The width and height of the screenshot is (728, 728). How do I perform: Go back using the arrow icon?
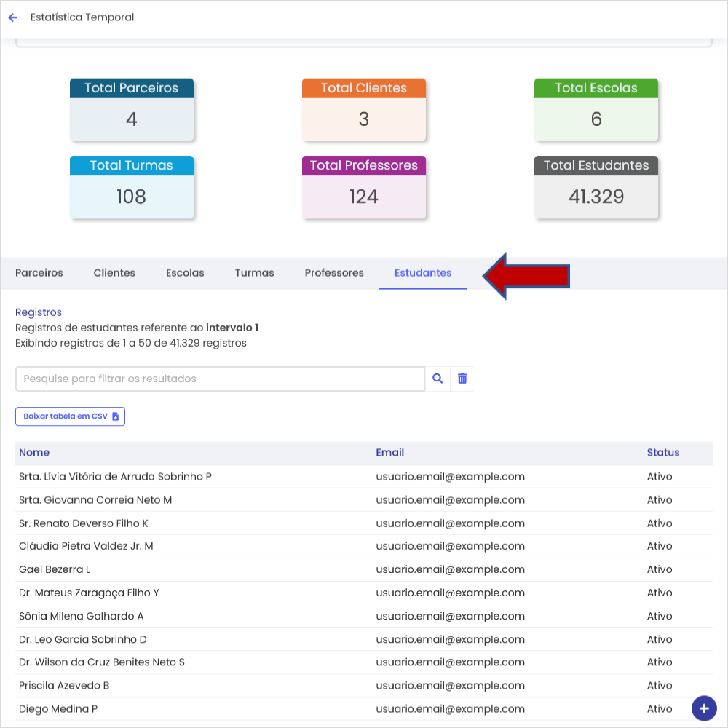[x=12, y=17]
